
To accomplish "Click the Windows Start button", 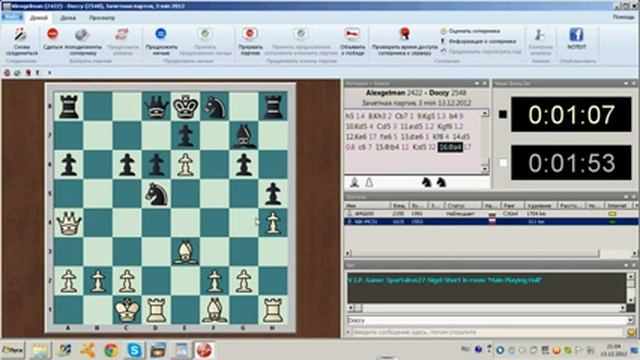I will coord(12,350).
